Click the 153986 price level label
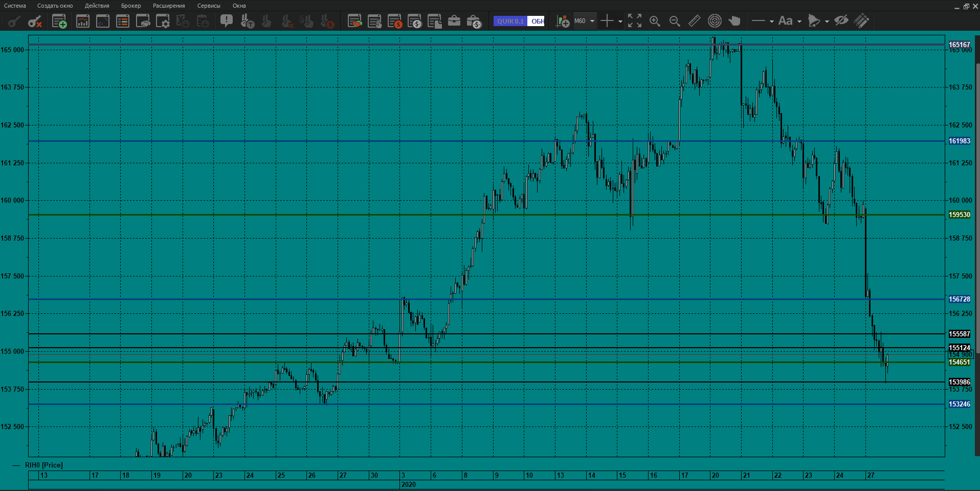Viewport: 980px width, 491px height. [960, 382]
